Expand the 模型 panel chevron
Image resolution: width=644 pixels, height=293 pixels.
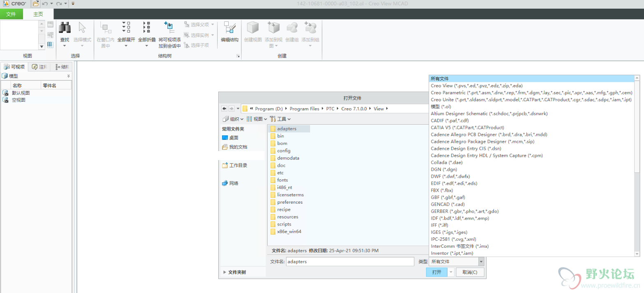click(69, 76)
